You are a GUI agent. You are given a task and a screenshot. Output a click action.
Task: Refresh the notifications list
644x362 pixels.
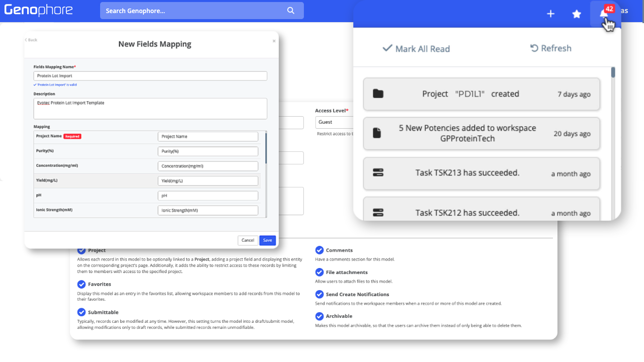pos(551,48)
